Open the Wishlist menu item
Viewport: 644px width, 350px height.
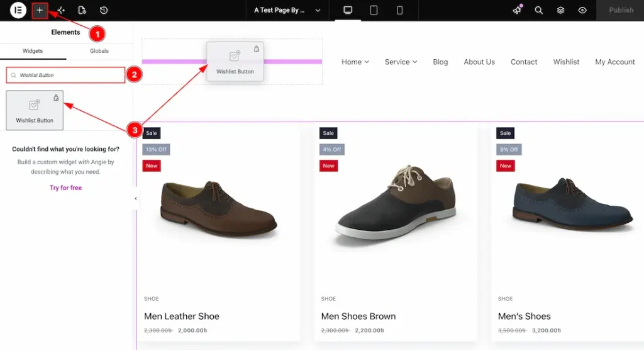(566, 62)
